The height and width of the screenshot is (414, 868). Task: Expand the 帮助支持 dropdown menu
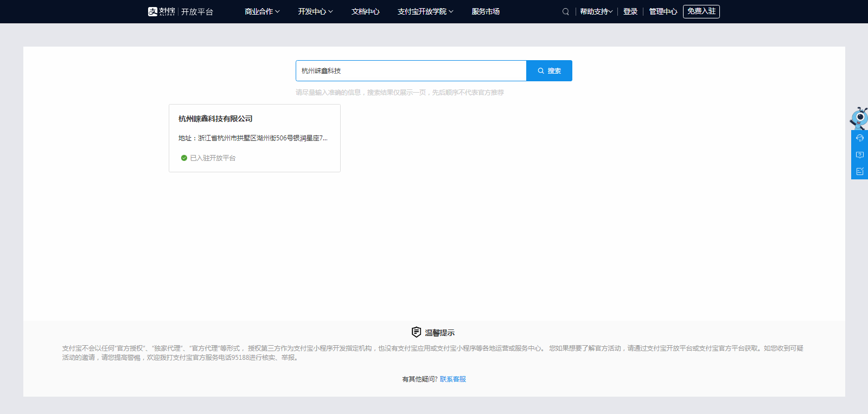click(596, 11)
